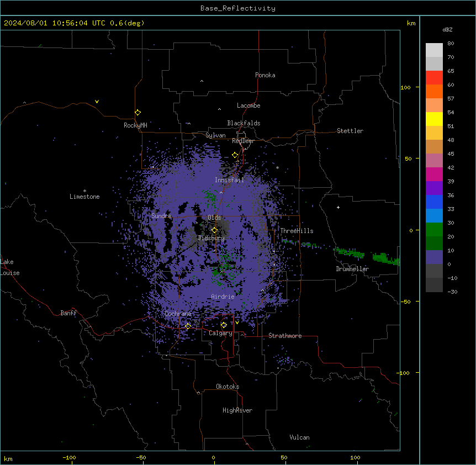The image size is (476, 465).
Task: Click the -100 tick on the bottom horizontal axis
Action: pos(70,457)
